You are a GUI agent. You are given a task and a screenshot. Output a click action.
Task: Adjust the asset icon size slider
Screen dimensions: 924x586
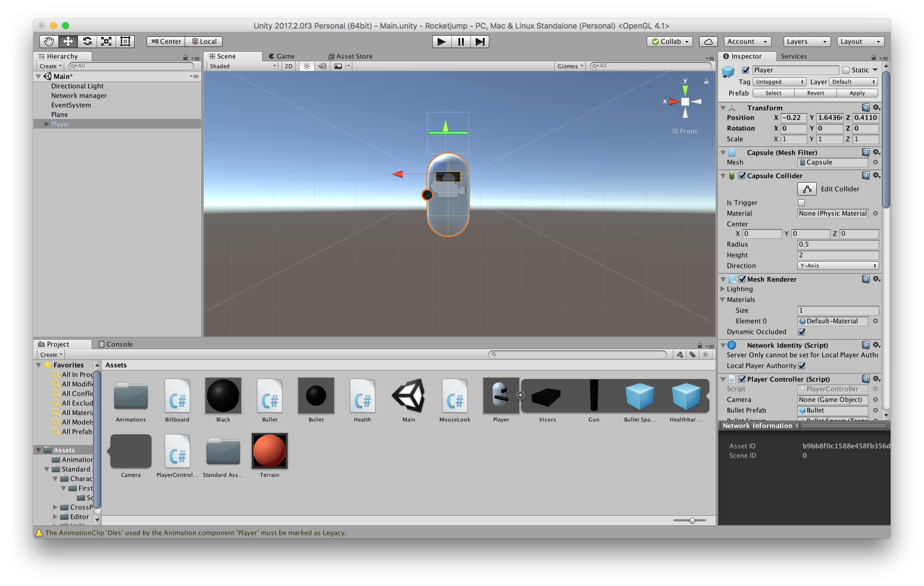point(691,521)
